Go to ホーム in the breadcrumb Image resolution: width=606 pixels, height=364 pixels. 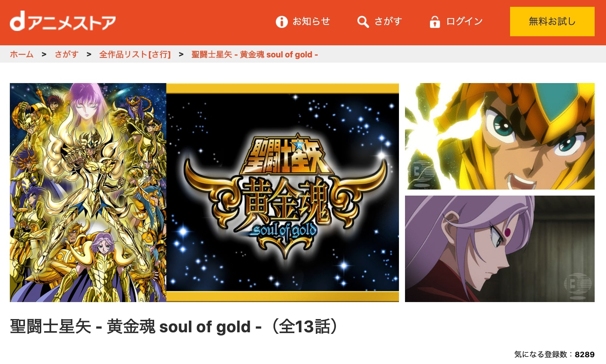pyautogui.click(x=22, y=54)
